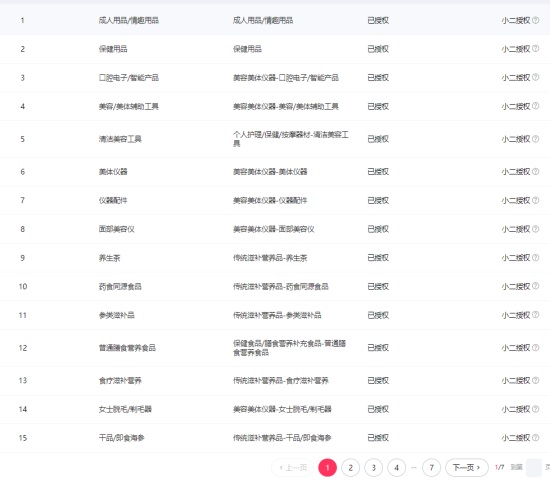Viewport: 550px width, 480px height.
Task: Jump to last page 7
Action: 431,468
